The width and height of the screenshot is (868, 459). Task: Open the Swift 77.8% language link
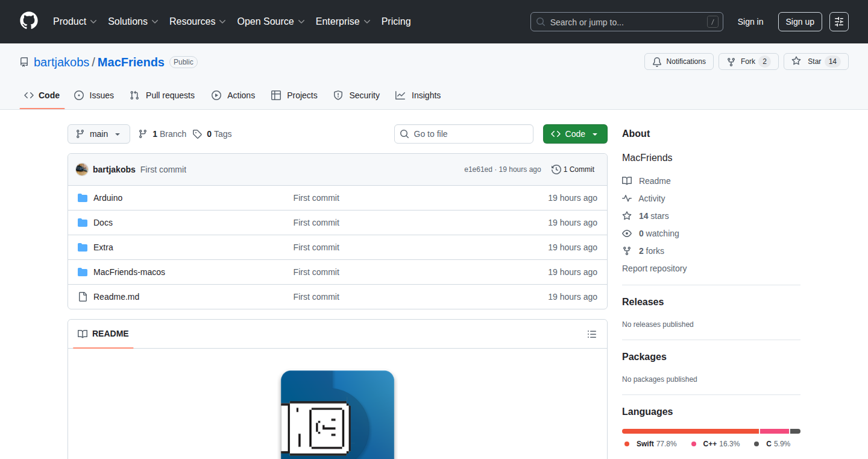650,443
